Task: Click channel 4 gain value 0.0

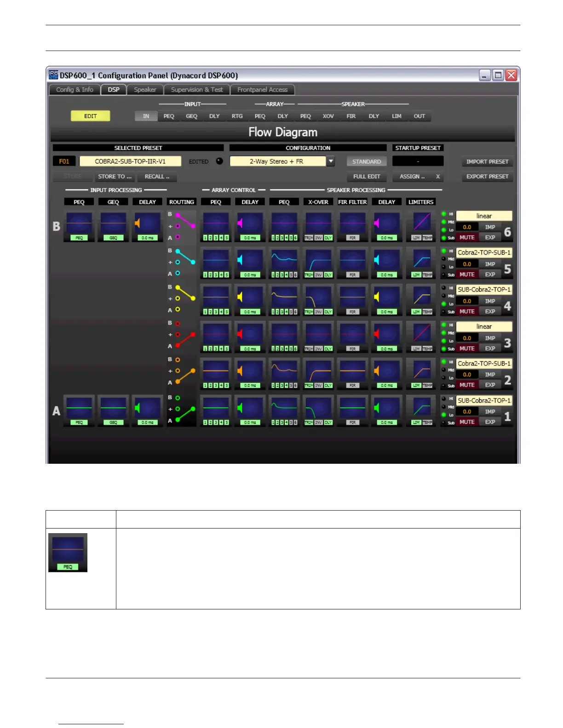Action: (x=467, y=301)
